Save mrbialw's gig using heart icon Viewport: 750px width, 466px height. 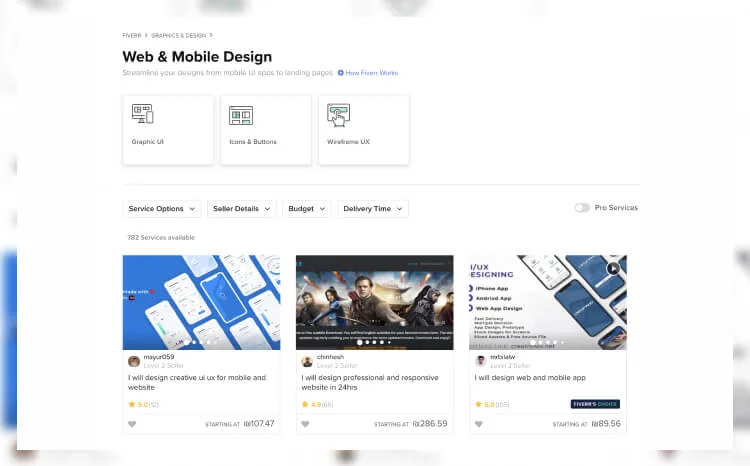(479, 424)
